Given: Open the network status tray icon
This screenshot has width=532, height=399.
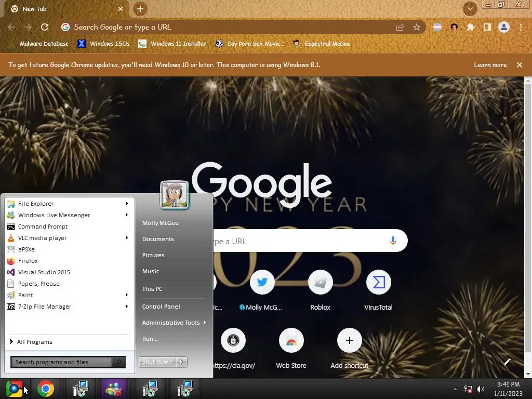Looking at the screenshot, I should tap(468, 389).
